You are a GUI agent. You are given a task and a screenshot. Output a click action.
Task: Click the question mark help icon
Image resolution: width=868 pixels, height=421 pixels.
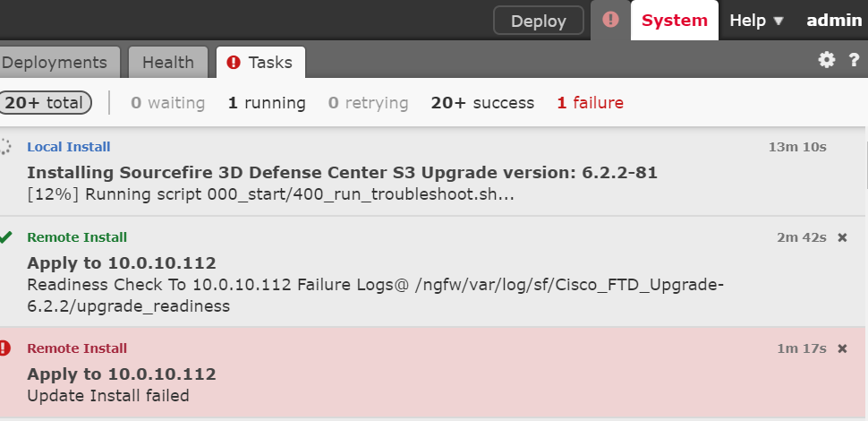tap(855, 60)
